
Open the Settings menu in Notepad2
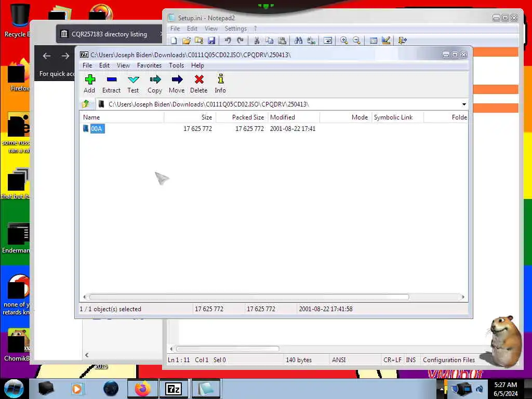pos(236,29)
